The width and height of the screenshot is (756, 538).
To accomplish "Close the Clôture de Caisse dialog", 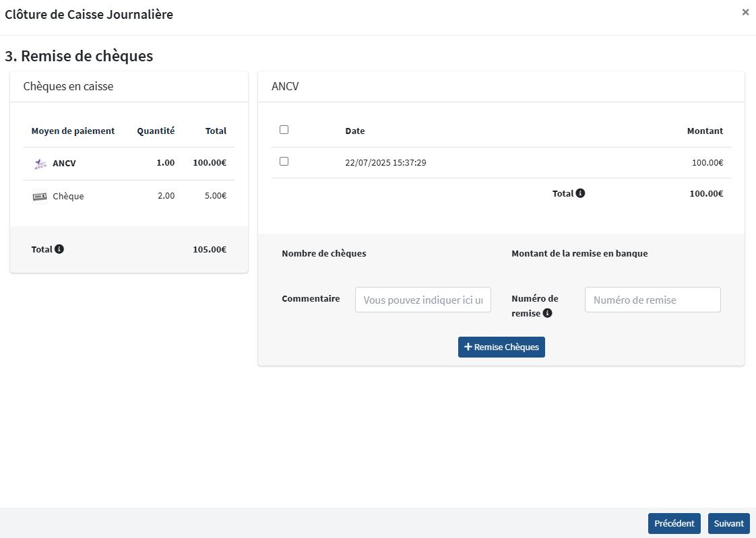I will click(x=745, y=12).
